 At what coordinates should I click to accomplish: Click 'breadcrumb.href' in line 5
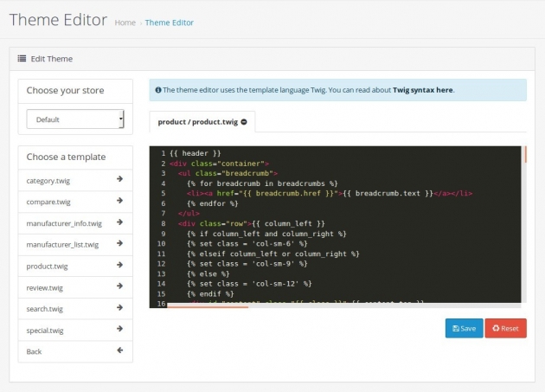point(288,193)
